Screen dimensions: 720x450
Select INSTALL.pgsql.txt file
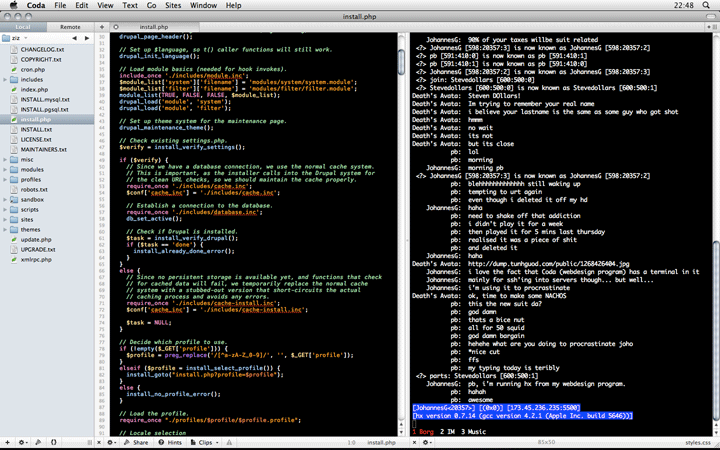click(x=47, y=109)
